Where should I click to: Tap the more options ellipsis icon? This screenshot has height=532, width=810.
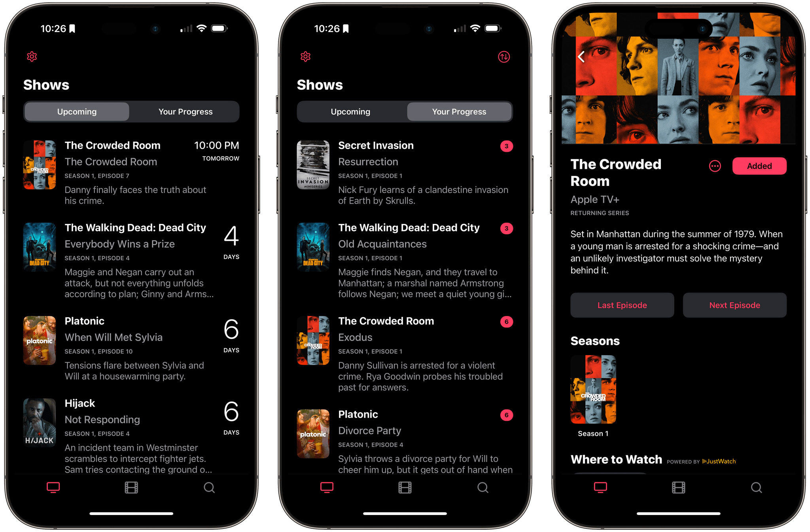[x=714, y=166]
